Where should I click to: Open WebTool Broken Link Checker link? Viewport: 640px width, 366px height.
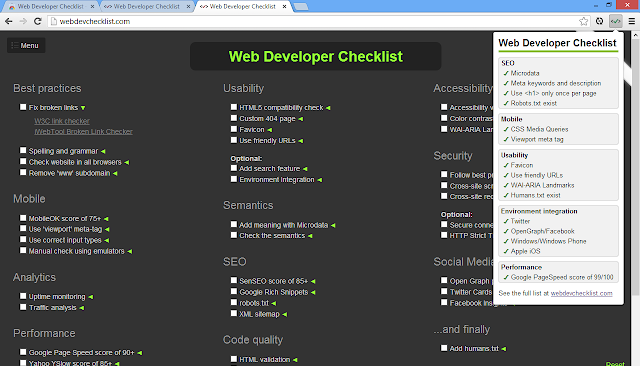(83, 131)
